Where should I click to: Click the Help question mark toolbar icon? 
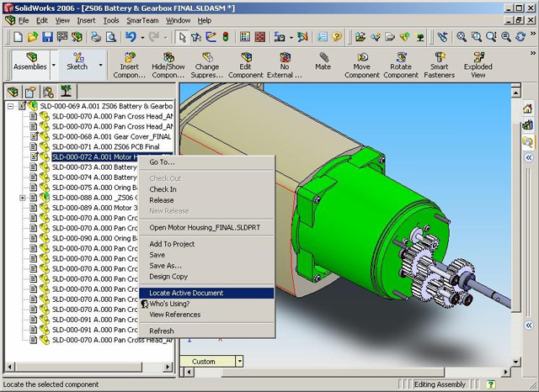click(x=337, y=36)
